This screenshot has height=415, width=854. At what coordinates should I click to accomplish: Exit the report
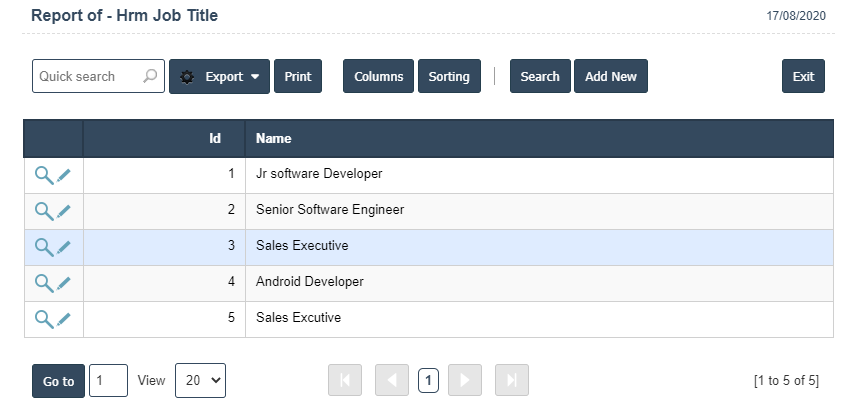point(803,76)
